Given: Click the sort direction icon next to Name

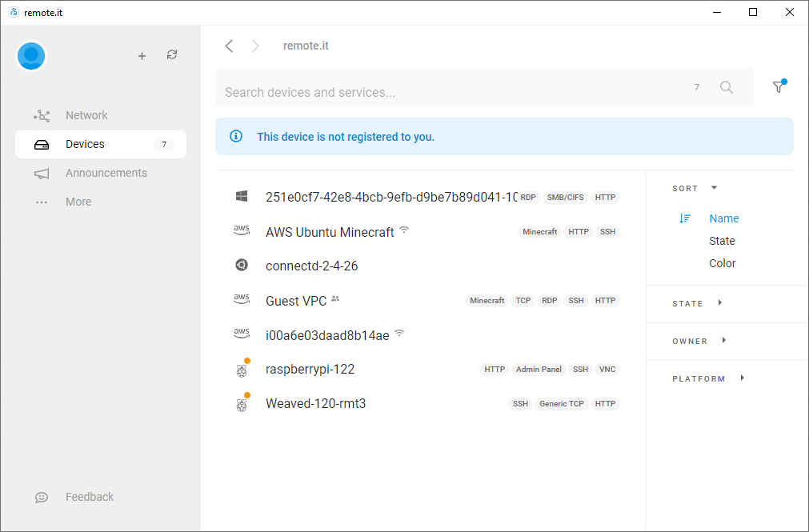Looking at the screenshot, I should pyautogui.click(x=685, y=218).
